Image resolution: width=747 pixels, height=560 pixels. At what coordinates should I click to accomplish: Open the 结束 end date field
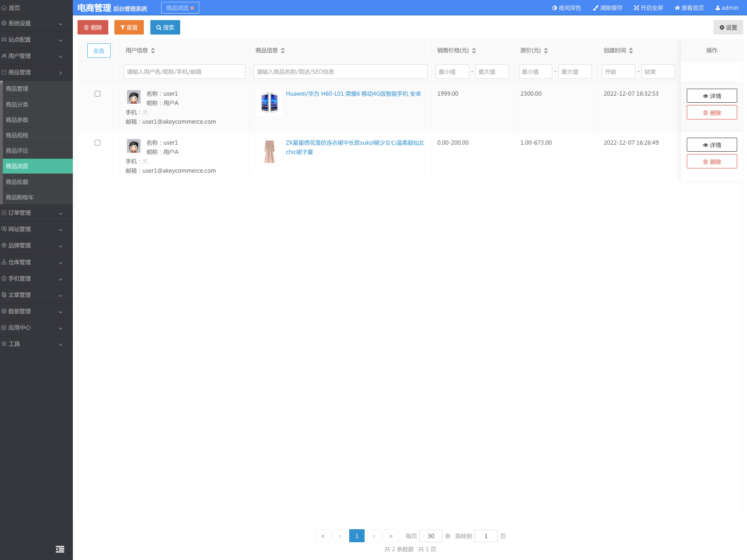[658, 71]
